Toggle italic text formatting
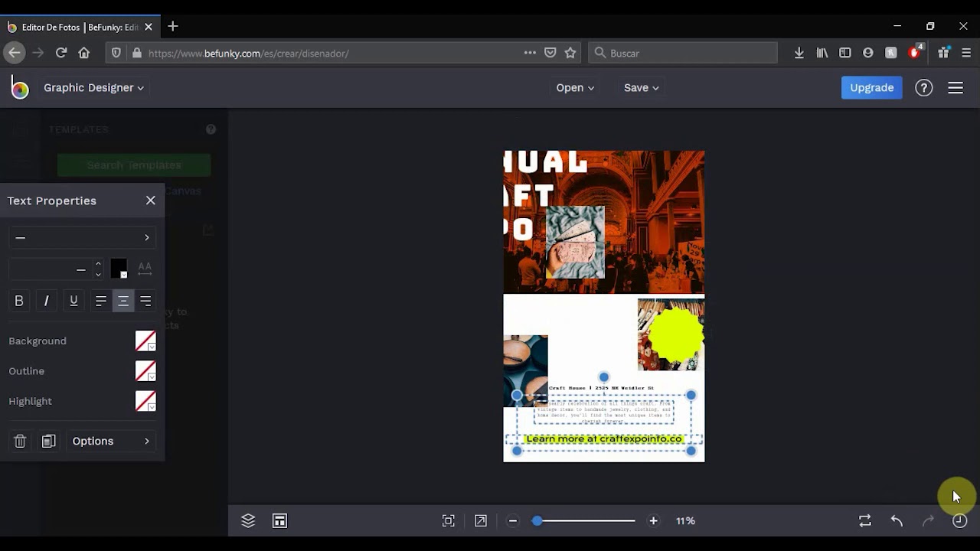The image size is (980, 551). [46, 301]
